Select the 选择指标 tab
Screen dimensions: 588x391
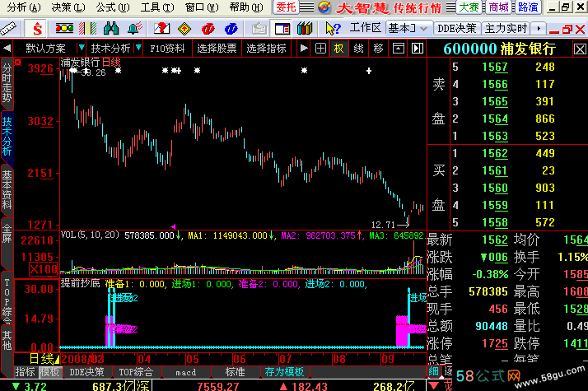pyautogui.click(x=266, y=49)
